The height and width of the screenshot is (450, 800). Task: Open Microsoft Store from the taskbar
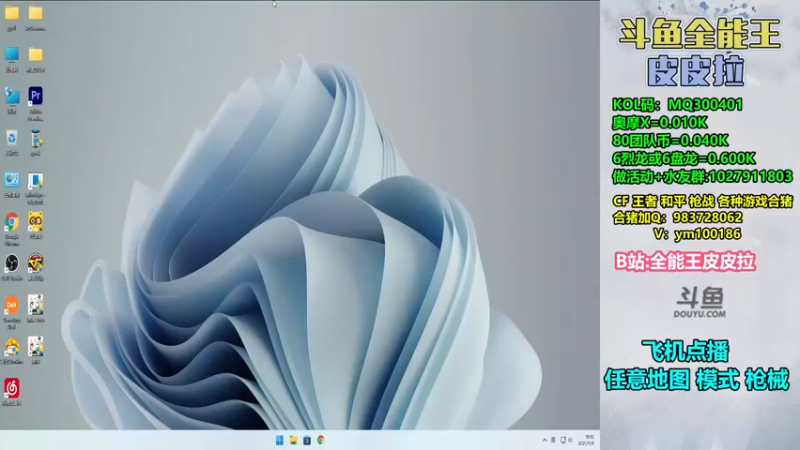coord(307,440)
